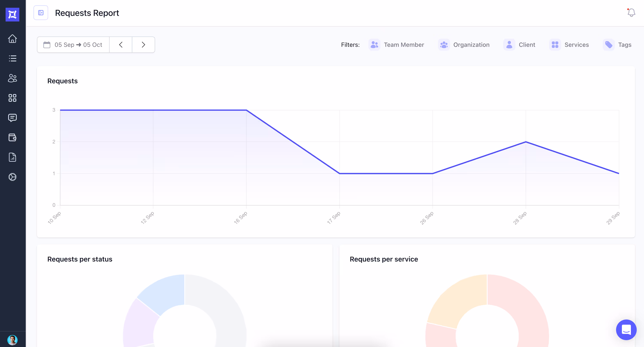Go to next date range
644x347 pixels.
[x=143, y=45]
